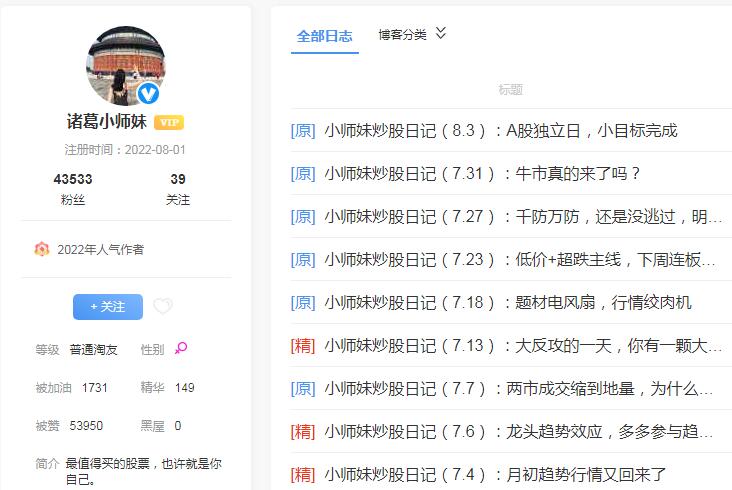The image size is (732, 490).
Task: Click the [原] tag on 7.7 post
Action: [303, 388]
